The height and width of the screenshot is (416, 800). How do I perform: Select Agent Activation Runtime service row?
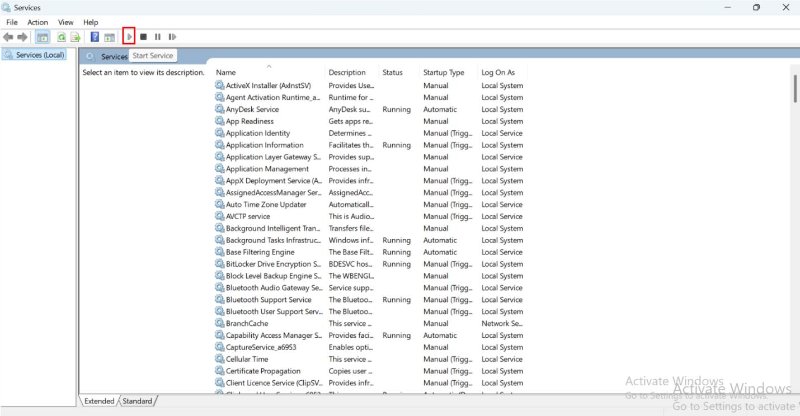pyautogui.click(x=371, y=97)
